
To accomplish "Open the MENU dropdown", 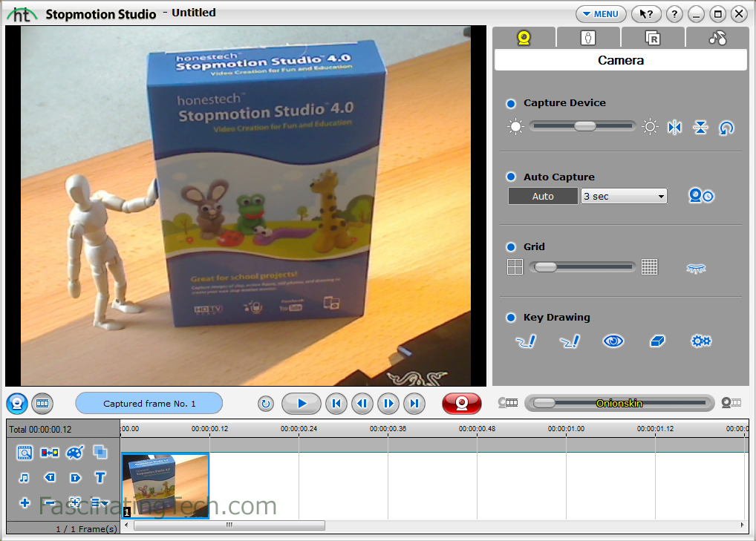I will 601,14.
